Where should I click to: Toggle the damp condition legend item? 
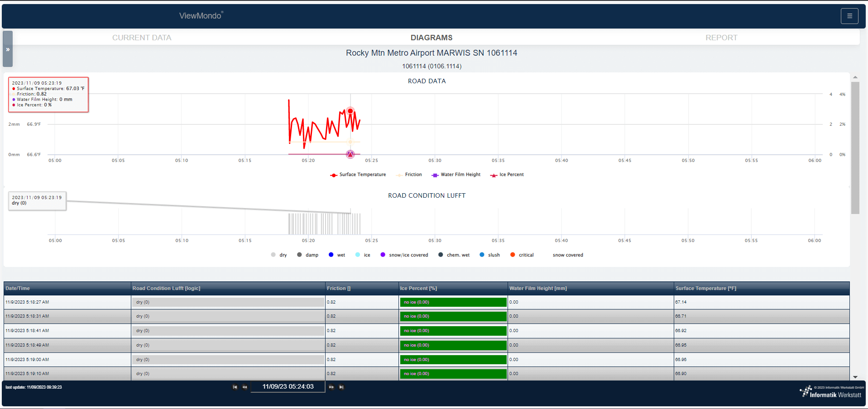pyautogui.click(x=307, y=255)
